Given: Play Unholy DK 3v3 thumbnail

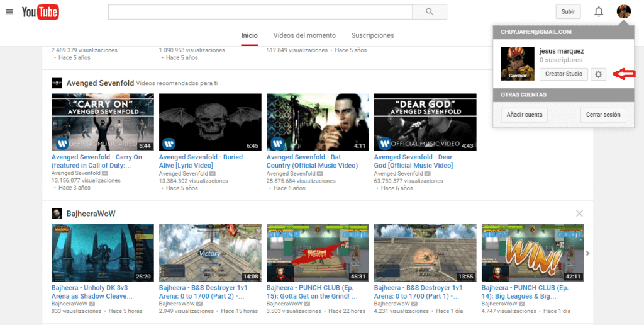Looking at the screenshot, I should (103, 253).
